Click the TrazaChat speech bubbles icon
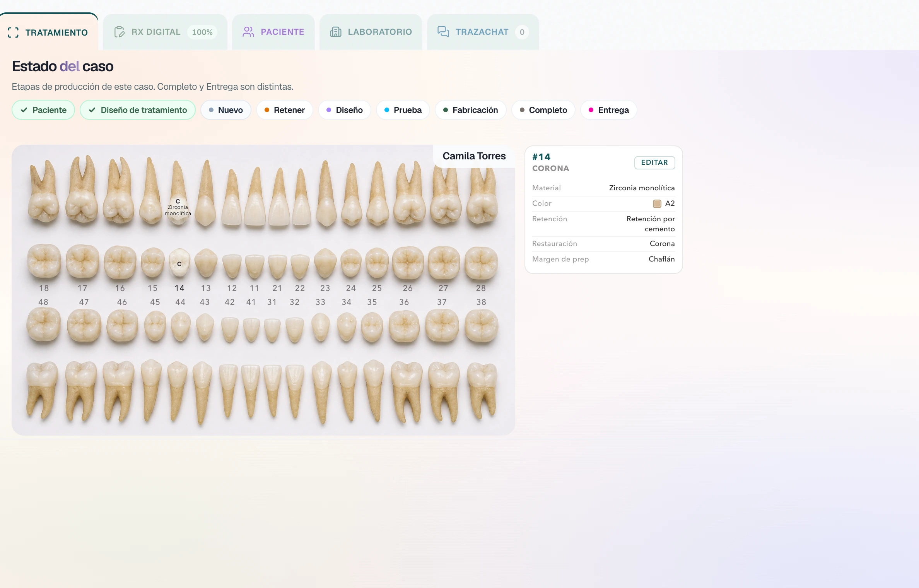Image resolution: width=919 pixels, height=588 pixels. (x=443, y=32)
